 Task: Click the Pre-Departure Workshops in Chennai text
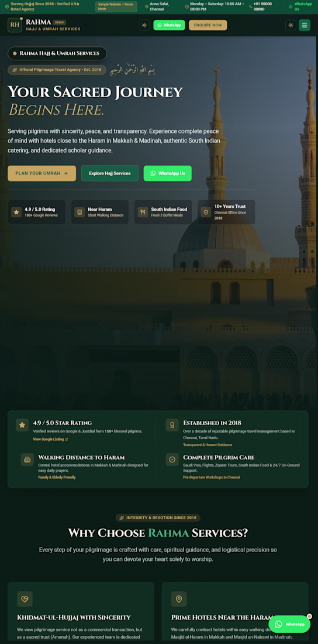(212, 477)
